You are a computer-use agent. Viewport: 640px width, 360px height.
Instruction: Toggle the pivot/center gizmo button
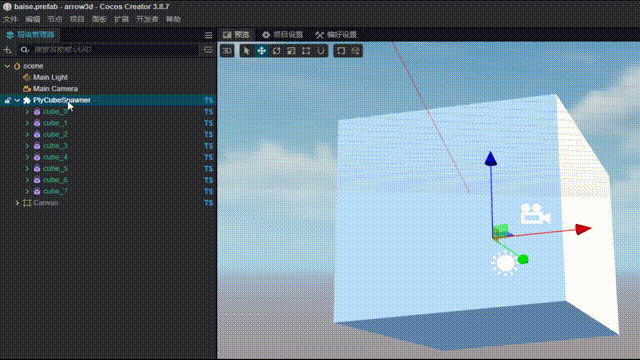click(341, 51)
